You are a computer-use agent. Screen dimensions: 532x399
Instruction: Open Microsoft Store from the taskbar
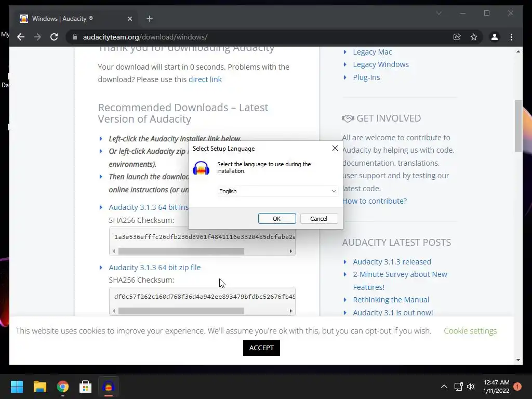coord(86,387)
